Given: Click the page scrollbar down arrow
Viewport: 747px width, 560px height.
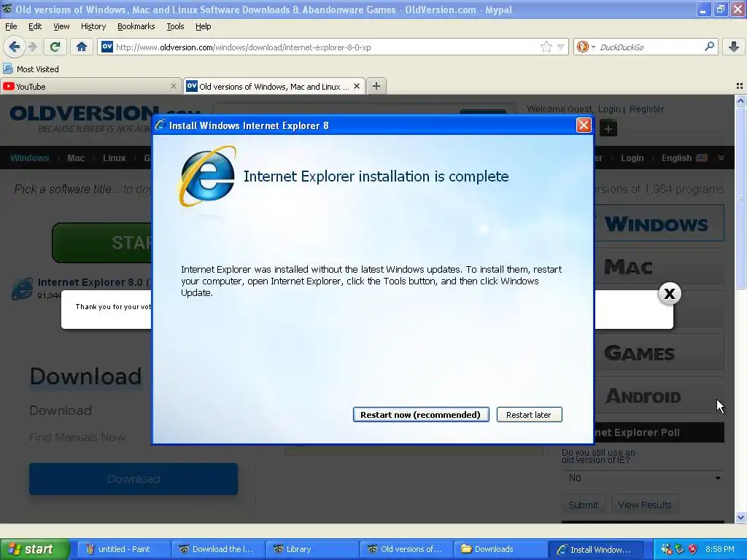Looking at the screenshot, I should (740, 517).
